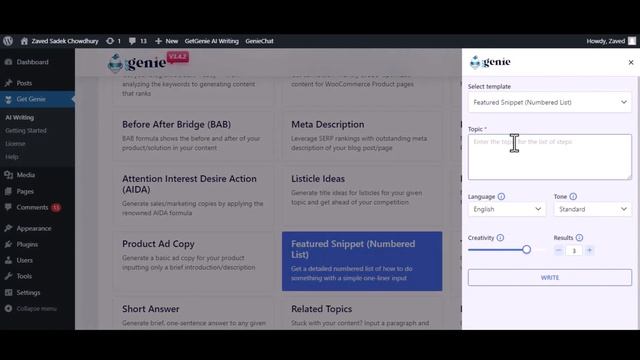
Task: Click the Plugins icon in sidebar
Action: tap(8, 244)
